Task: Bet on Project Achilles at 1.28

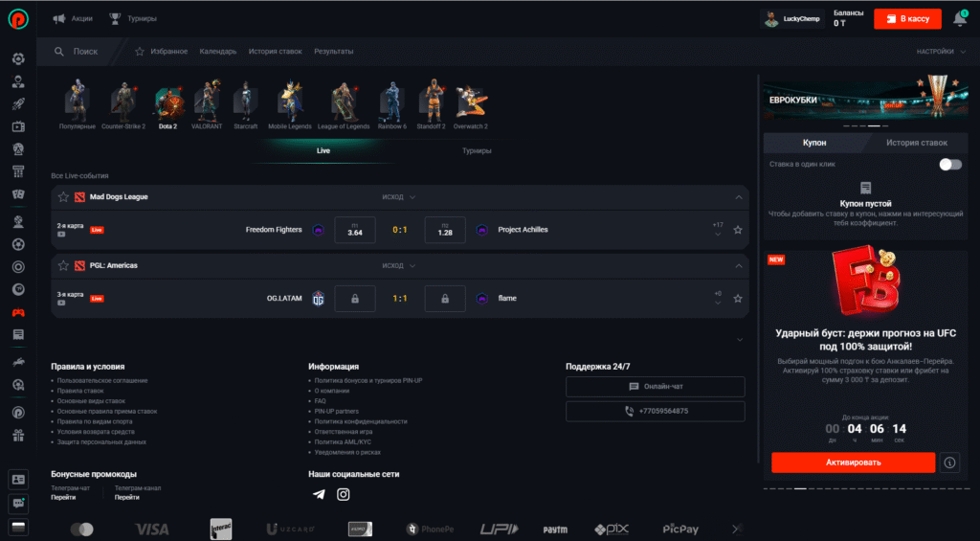Action: click(x=445, y=230)
